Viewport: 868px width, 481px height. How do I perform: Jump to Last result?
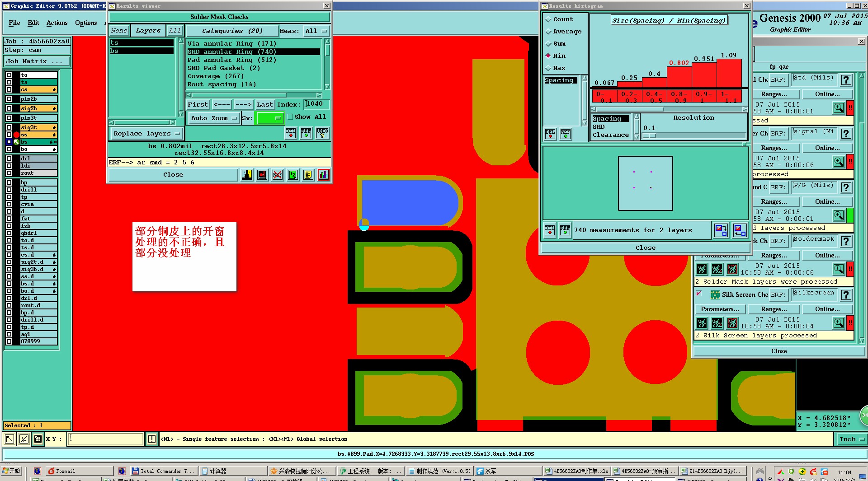pos(264,104)
